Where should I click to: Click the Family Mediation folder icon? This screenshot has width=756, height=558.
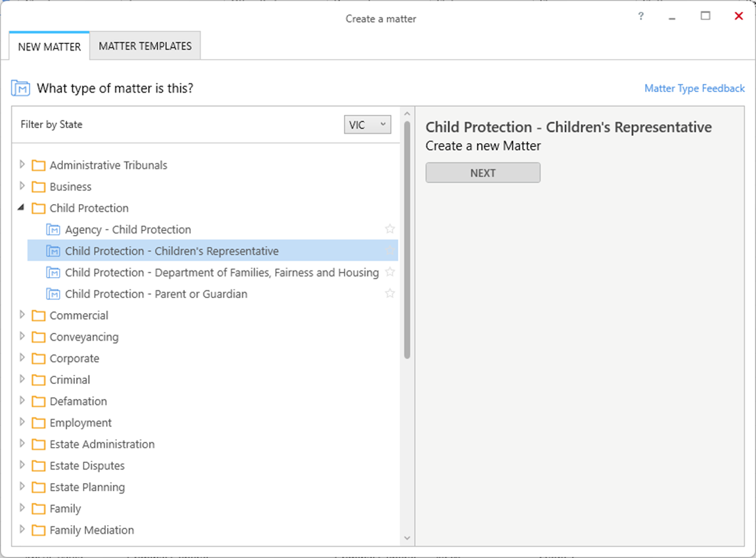(x=38, y=530)
